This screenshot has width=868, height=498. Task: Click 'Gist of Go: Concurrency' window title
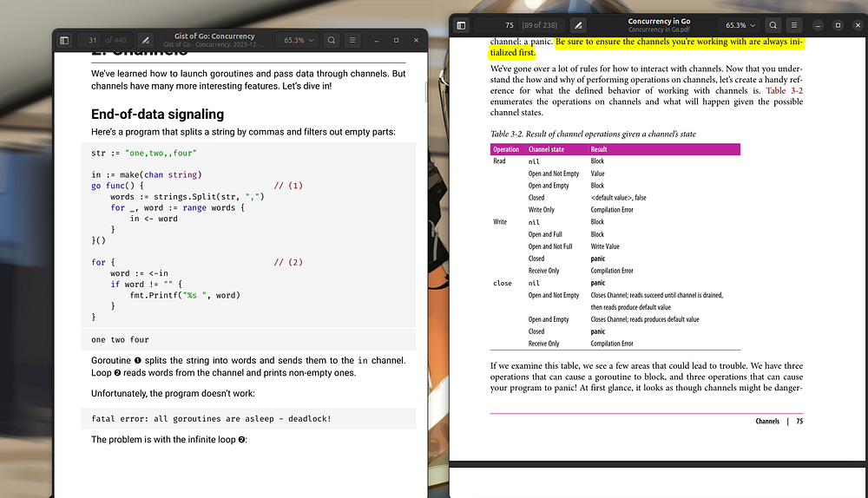(214, 36)
